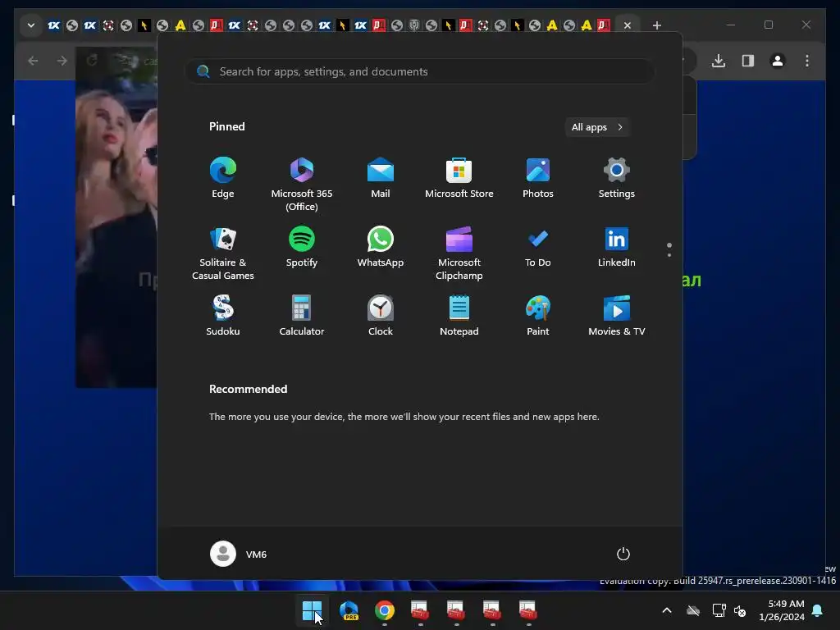Open Microsoft Store
840x630 pixels.
coord(459,178)
